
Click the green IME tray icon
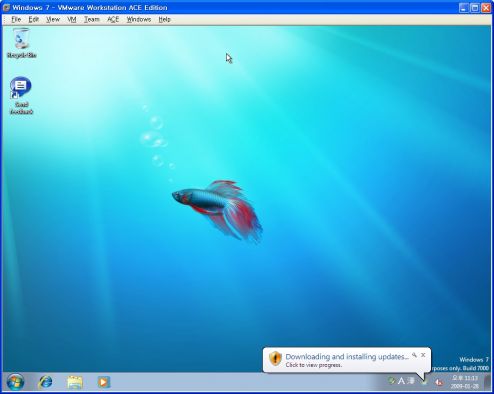[x=391, y=380]
